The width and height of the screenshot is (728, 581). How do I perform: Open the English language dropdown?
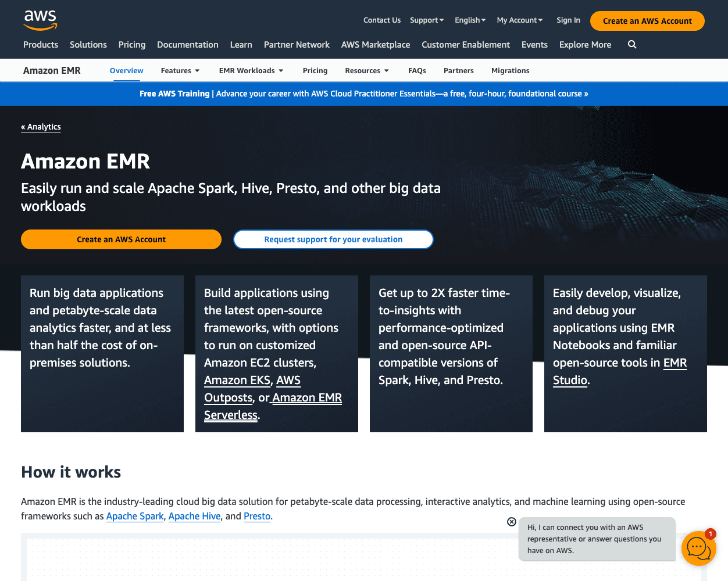470,20
